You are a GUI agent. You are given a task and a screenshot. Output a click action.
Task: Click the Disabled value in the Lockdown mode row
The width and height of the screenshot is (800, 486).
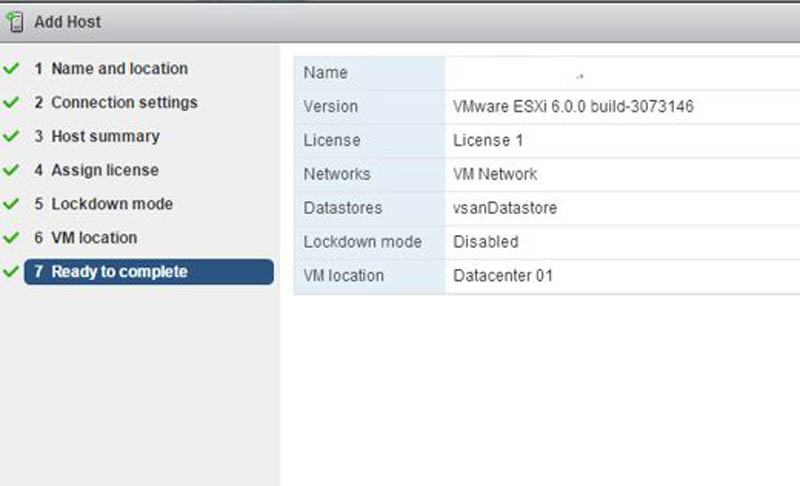coord(486,242)
